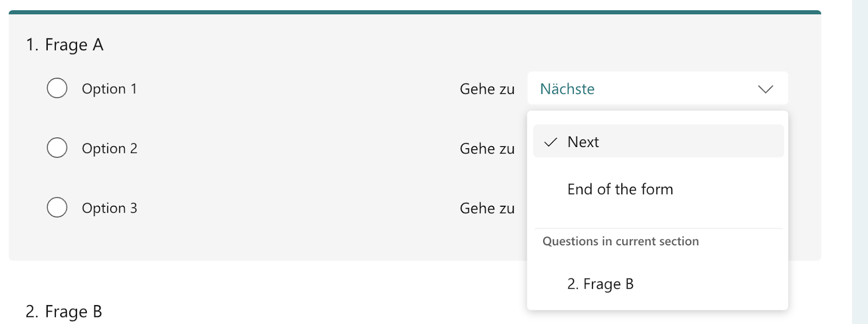Click the checkmark icon beside Next

coord(551,142)
